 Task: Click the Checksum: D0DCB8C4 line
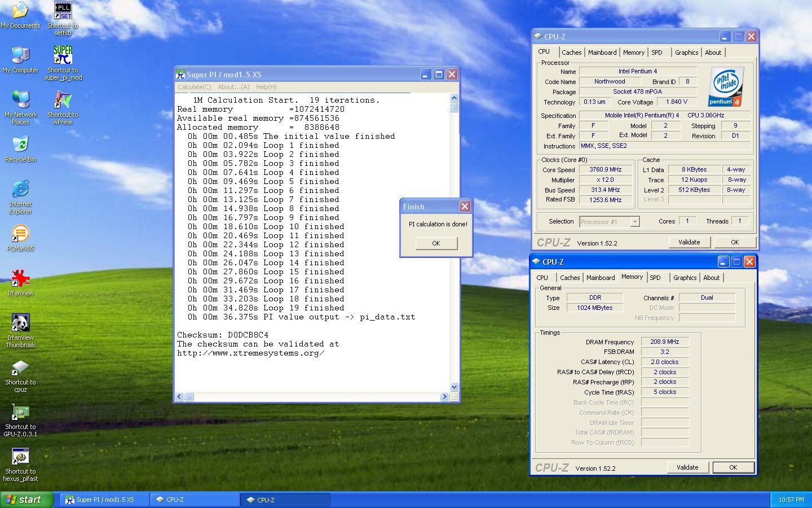(223, 335)
